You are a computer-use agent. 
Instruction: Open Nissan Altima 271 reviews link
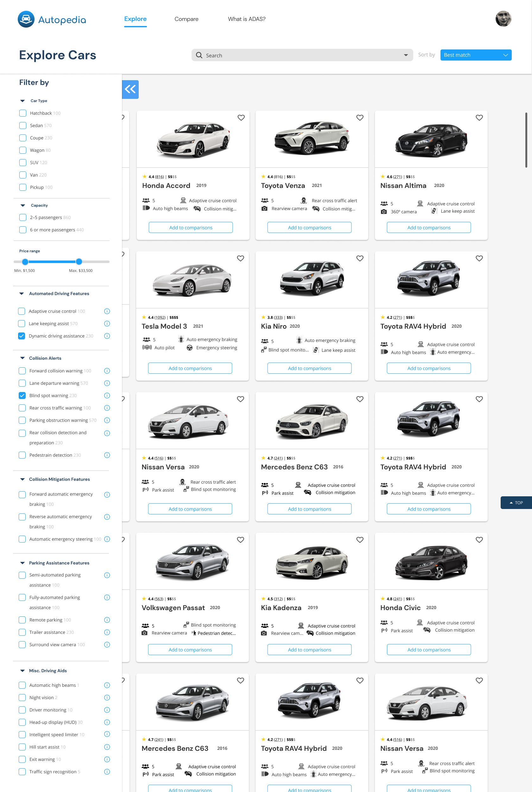[397, 177]
